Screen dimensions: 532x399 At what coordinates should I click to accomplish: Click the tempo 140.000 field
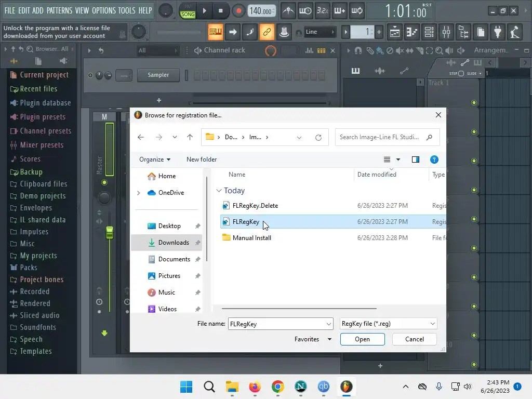coord(261,11)
